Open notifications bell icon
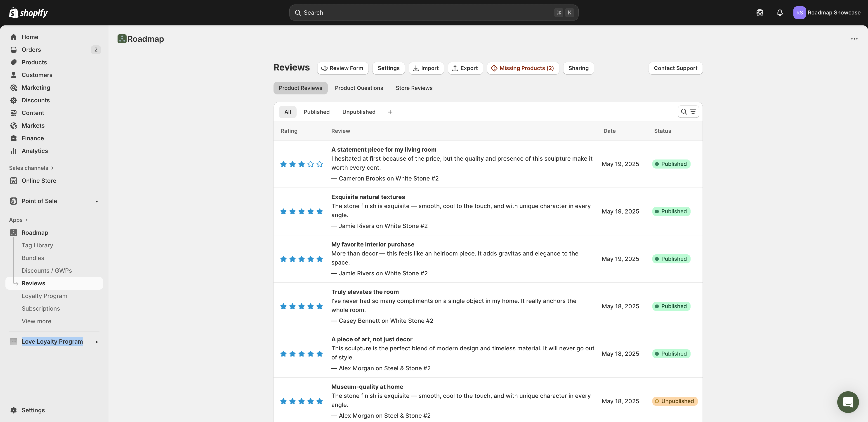The image size is (868, 422). [x=779, y=13]
